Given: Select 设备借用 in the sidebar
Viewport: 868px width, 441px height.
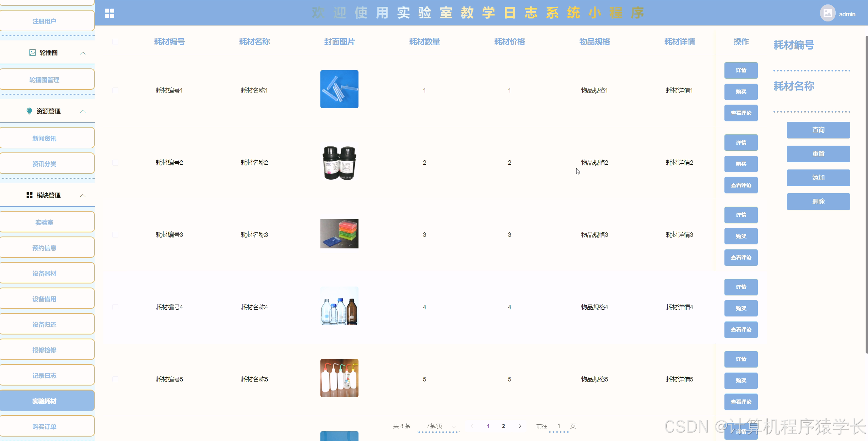Looking at the screenshot, I should click(x=47, y=299).
